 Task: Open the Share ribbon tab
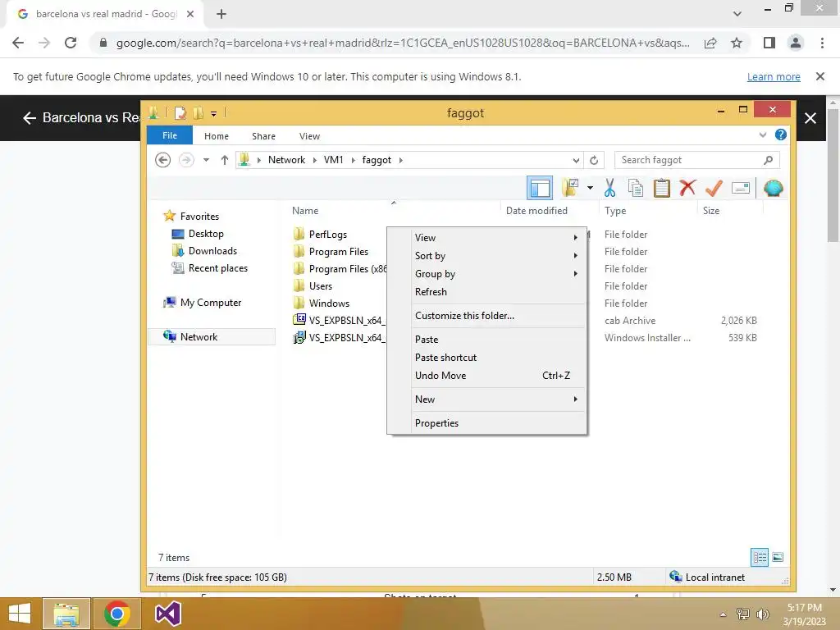[x=263, y=136]
